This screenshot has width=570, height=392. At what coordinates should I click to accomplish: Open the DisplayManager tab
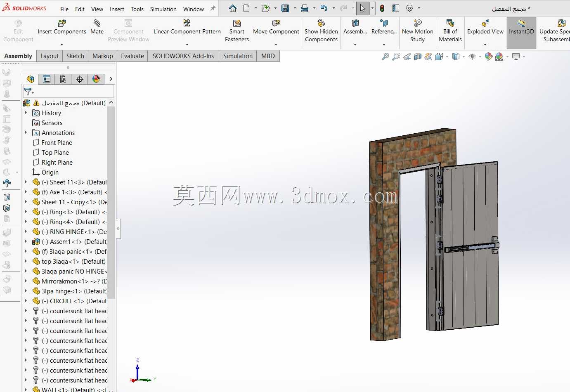96,79
